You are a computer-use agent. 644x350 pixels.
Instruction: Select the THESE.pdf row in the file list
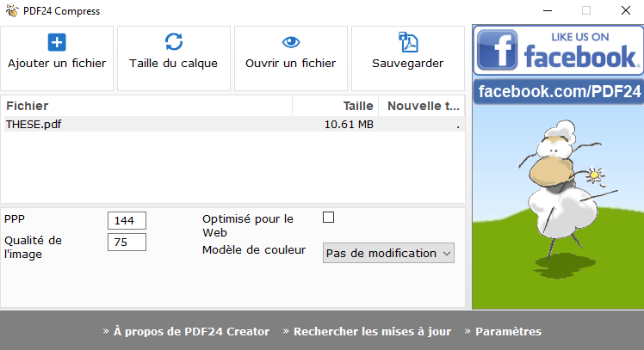tap(234, 125)
